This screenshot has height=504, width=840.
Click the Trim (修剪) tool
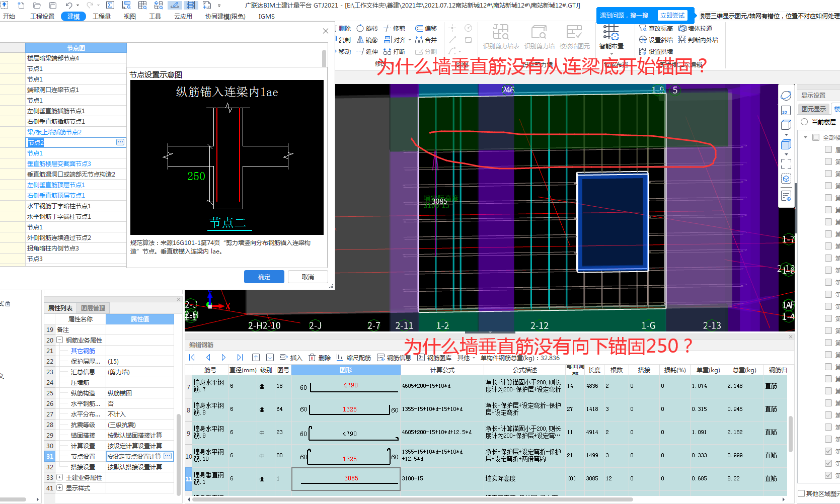[394, 29]
